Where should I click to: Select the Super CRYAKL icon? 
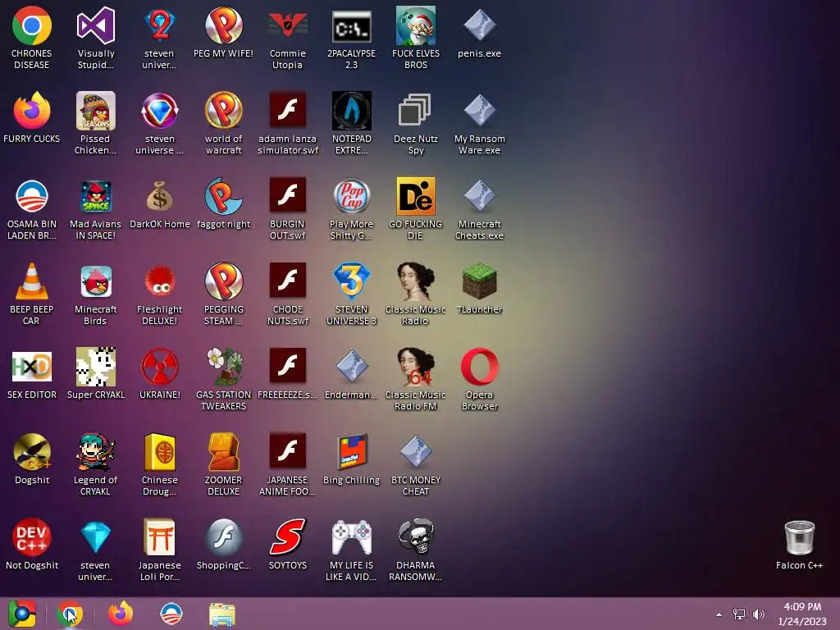[96, 367]
